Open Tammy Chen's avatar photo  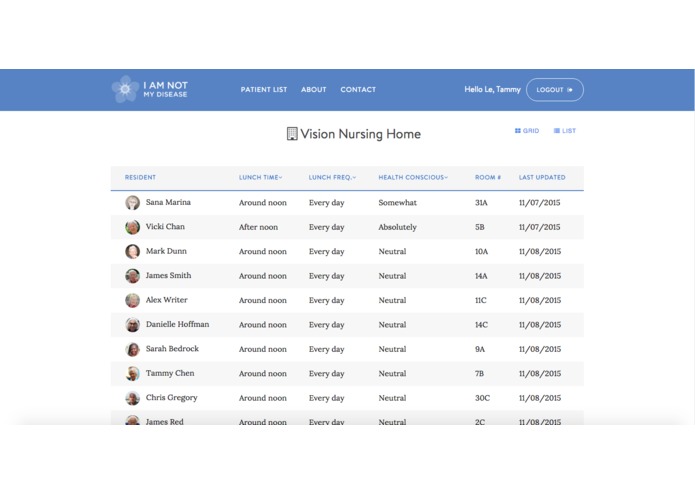[133, 373]
